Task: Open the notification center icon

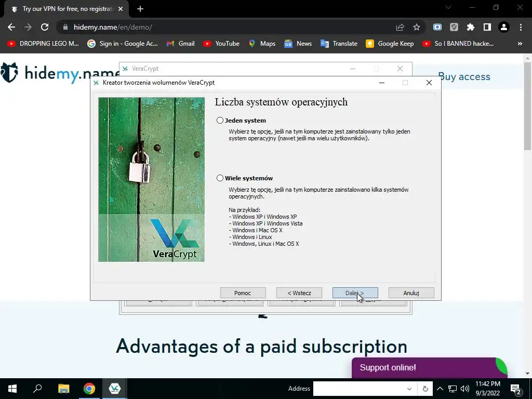Action: (x=516, y=389)
